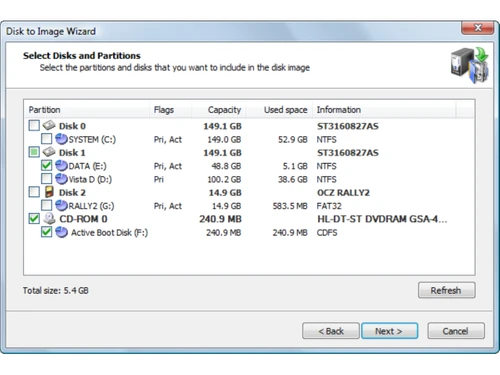Click the CDFS file system text

pos(327,233)
